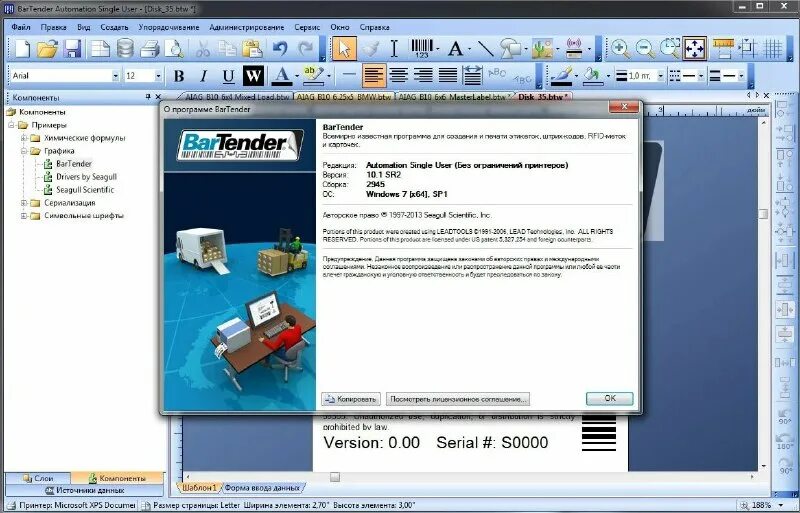Toggle white-on-black W text style
This screenshot has height=513, width=800.
253,76
